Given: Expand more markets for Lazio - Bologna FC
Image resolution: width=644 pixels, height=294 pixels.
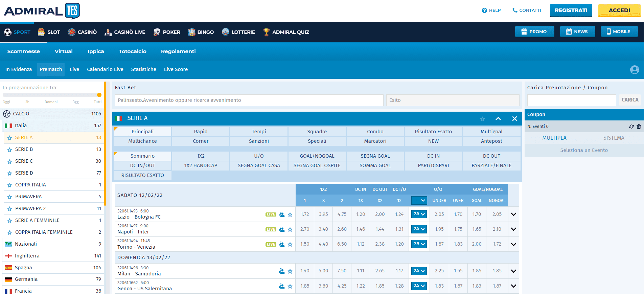Looking at the screenshot, I should pyautogui.click(x=513, y=214).
